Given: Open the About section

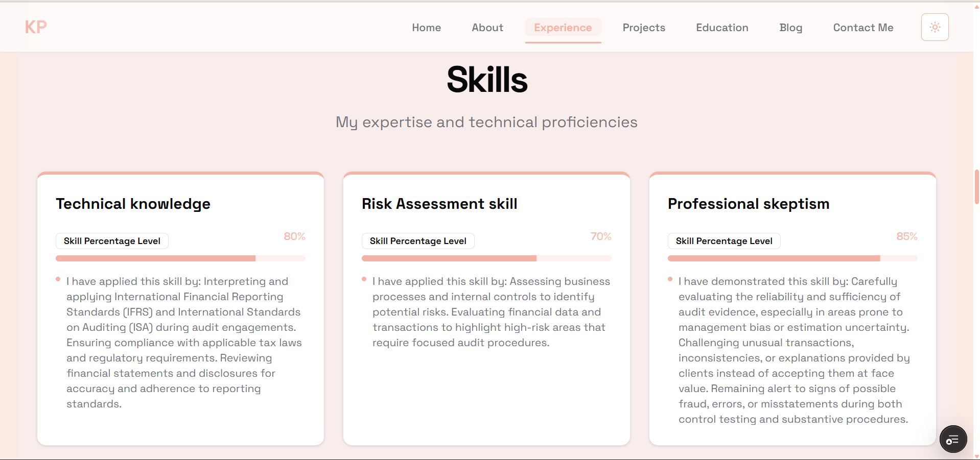Looking at the screenshot, I should coord(487,28).
